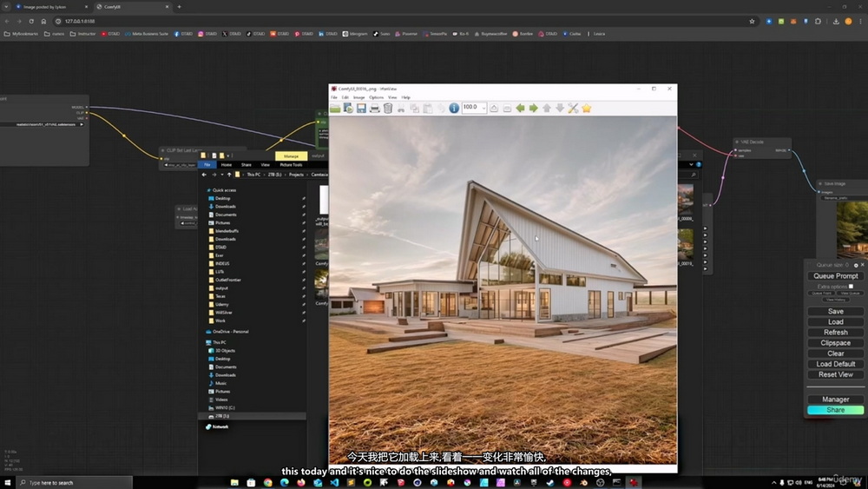
Task: Open IrfanView Edit menu
Action: tap(345, 97)
